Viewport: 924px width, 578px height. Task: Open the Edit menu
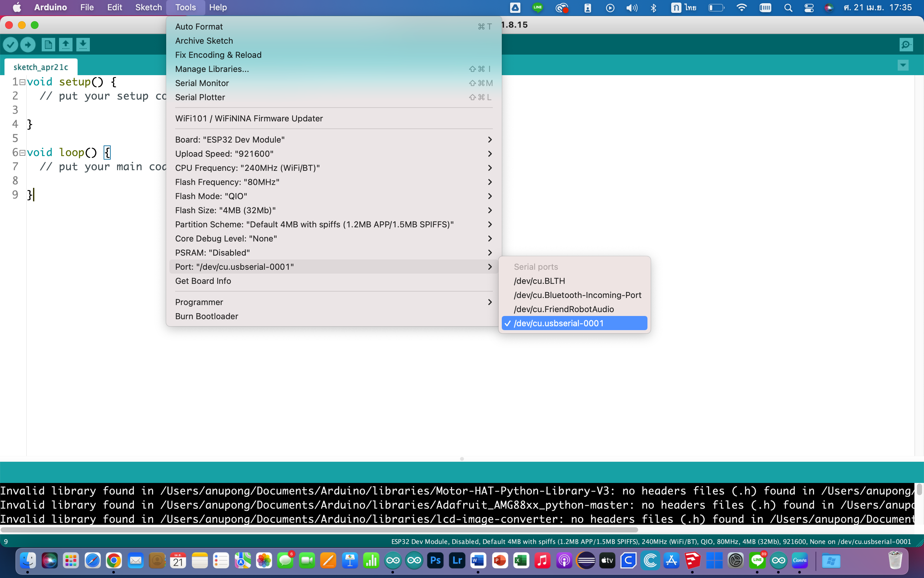pyautogui.click(x=115, y=7)
